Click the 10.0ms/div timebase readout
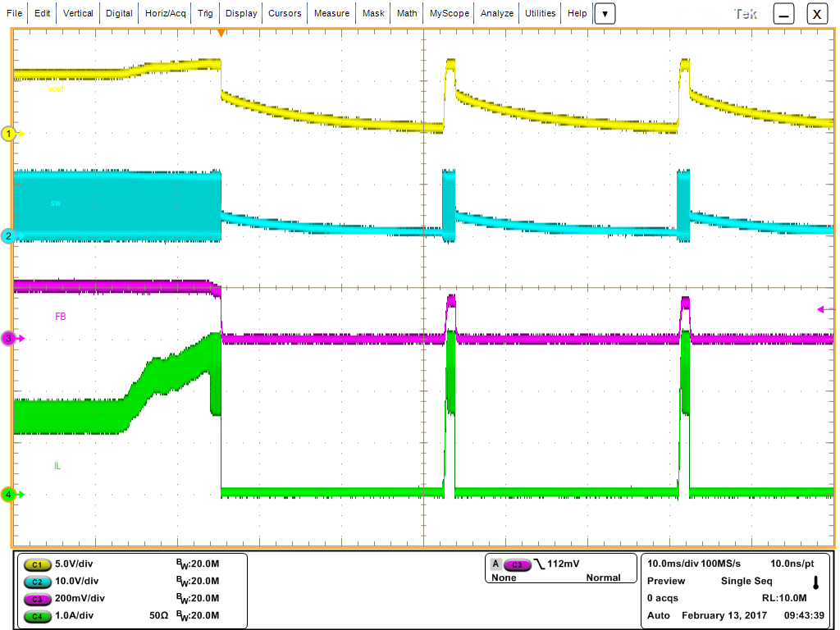The height and width of the screenshot is (630, 840). (x=674, y=564)
